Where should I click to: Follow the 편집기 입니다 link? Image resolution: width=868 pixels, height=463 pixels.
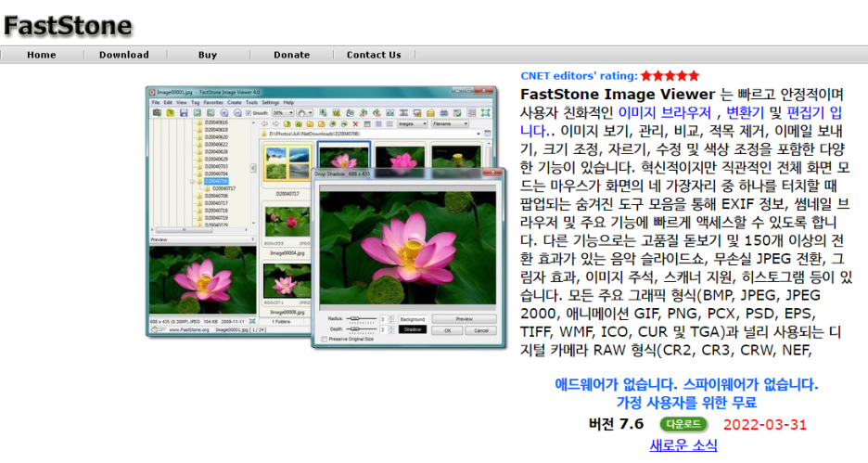tap(814, 112)
